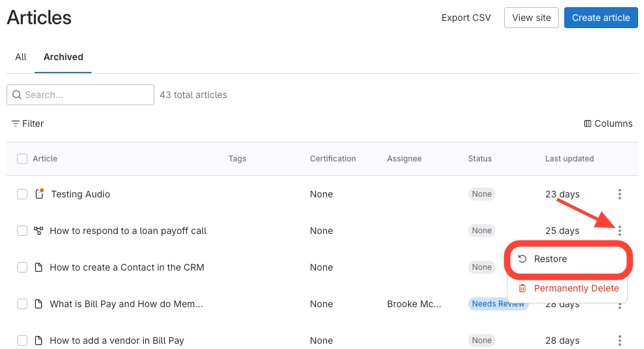Click the filter lines icon
Screen dimensions: 644x349
16,124
